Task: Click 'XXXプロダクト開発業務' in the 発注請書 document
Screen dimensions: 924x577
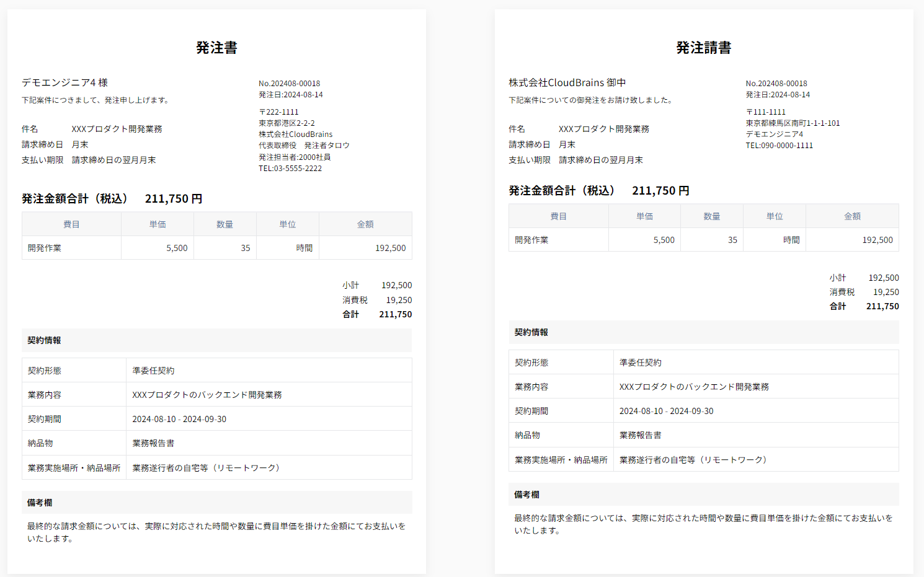Action: 604,129
